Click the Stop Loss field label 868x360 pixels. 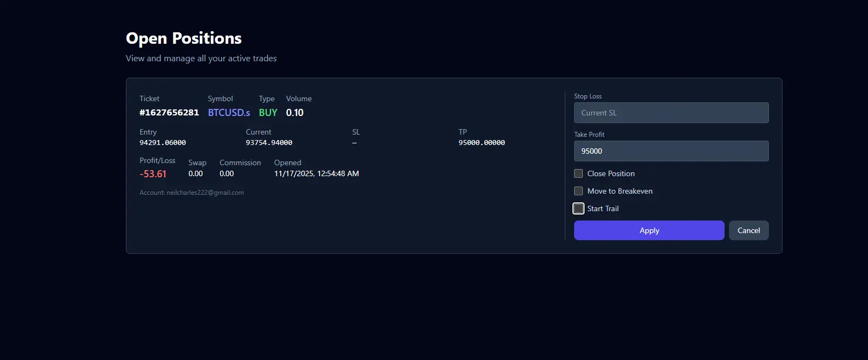(x=588, y=96)
